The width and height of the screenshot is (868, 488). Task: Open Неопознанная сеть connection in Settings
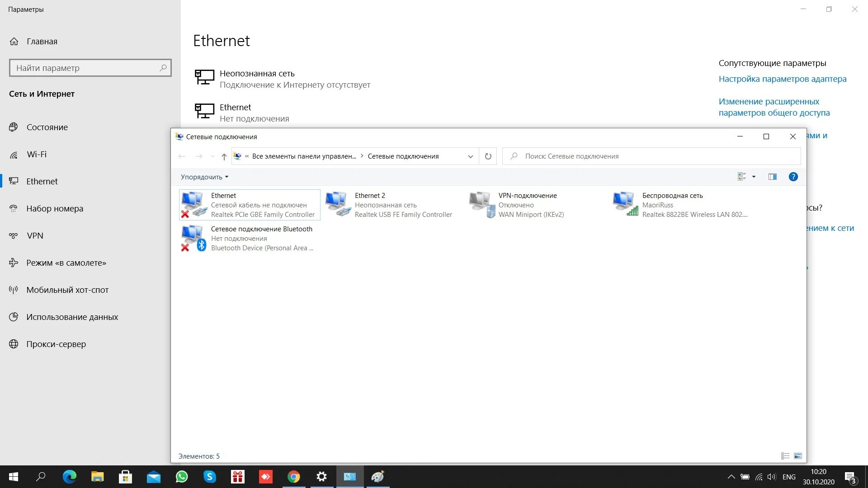point(283,79)
